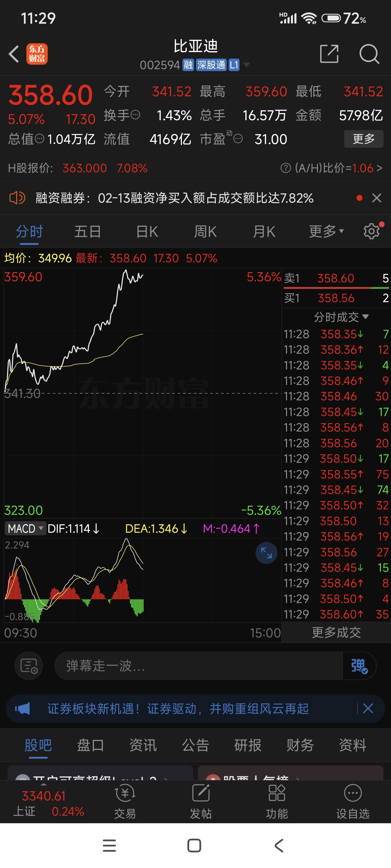This screenshot has height=868, width=391.
Task: Tap the fullscreen expand chart icon
Action: [x=266, y=553]
